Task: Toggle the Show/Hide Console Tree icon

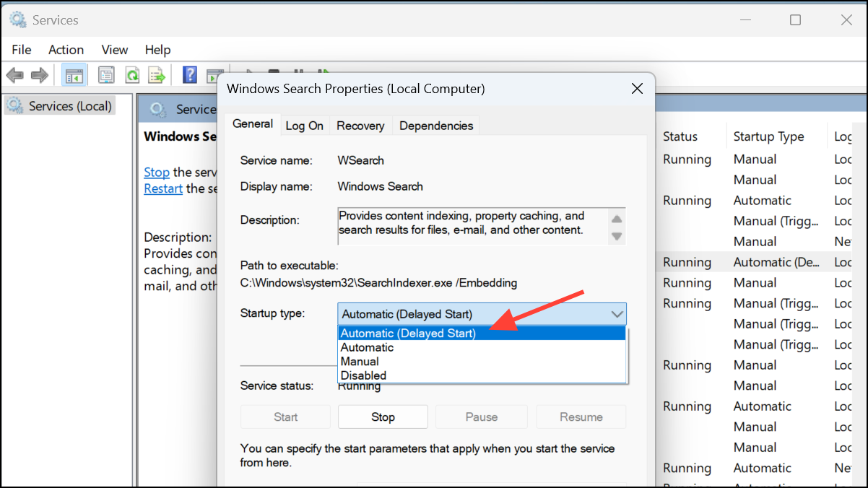Action: pos(73,74)
